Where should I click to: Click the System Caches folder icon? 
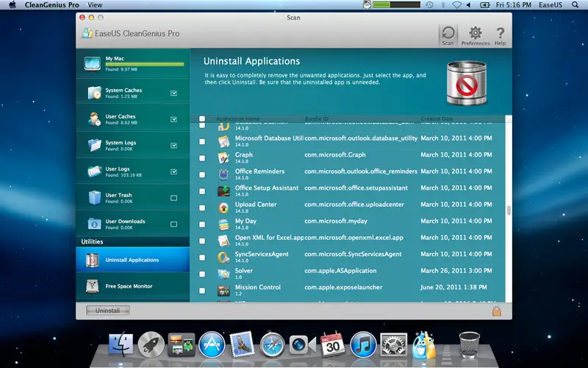[95, 93]
